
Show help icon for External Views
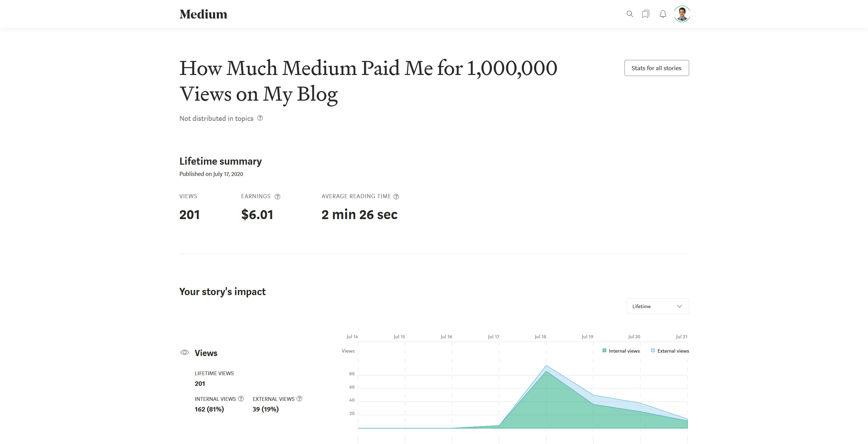299,398
